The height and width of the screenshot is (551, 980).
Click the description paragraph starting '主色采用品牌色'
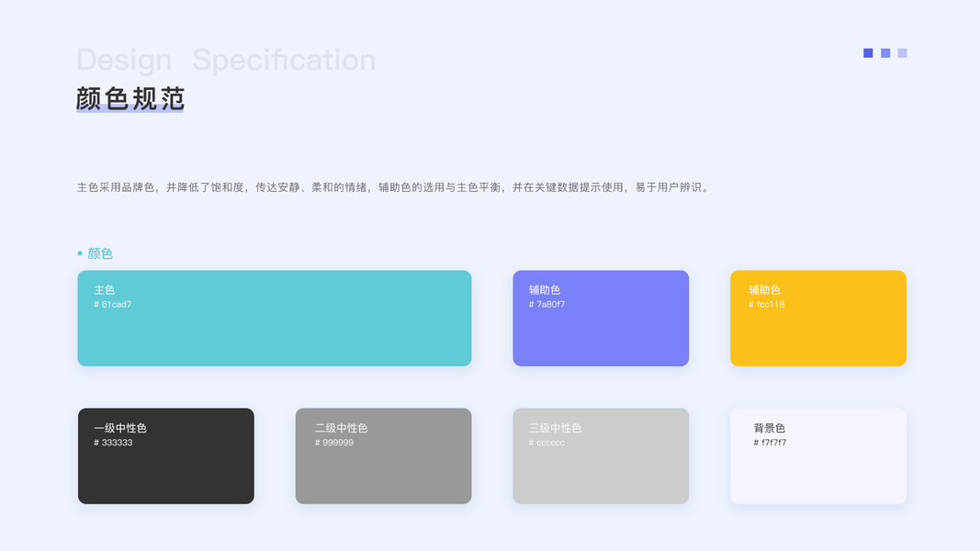pos(393,187)
